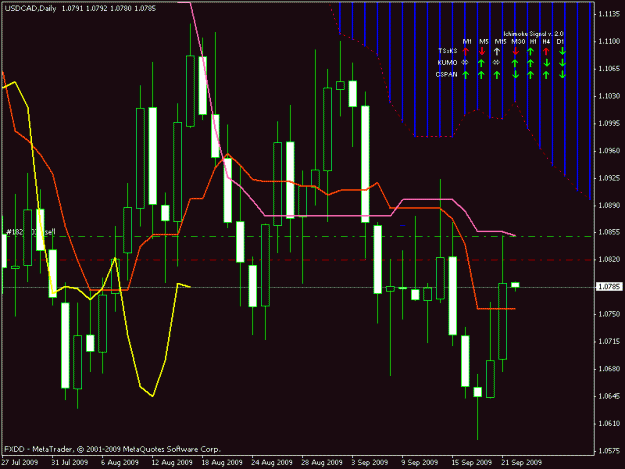Click the CSPAN D1 green down arrow
Screen dimensions: 625x469
click(x=562, y=75)
